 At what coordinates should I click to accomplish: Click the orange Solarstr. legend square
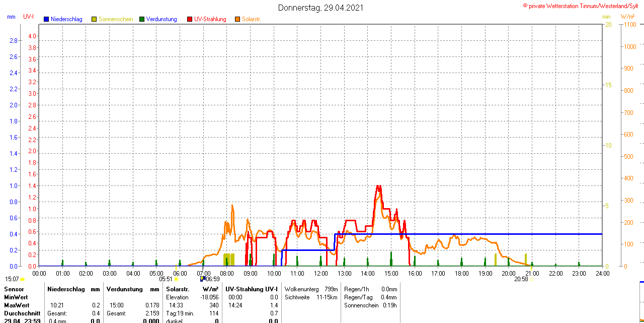[x=237, y=19]
